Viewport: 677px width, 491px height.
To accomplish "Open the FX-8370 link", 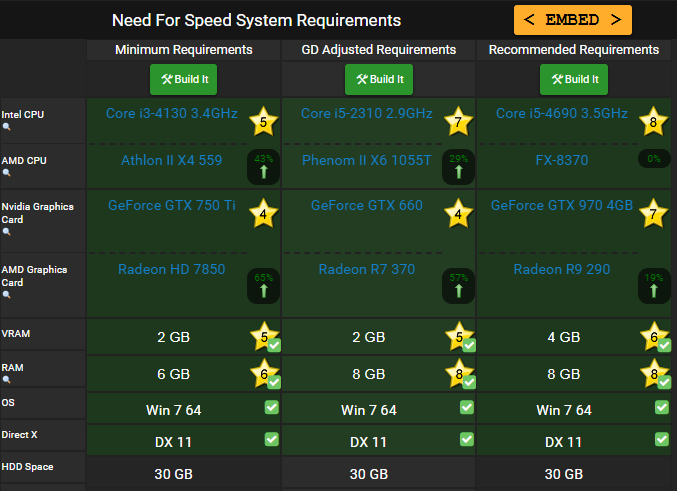I will (562, 160).
